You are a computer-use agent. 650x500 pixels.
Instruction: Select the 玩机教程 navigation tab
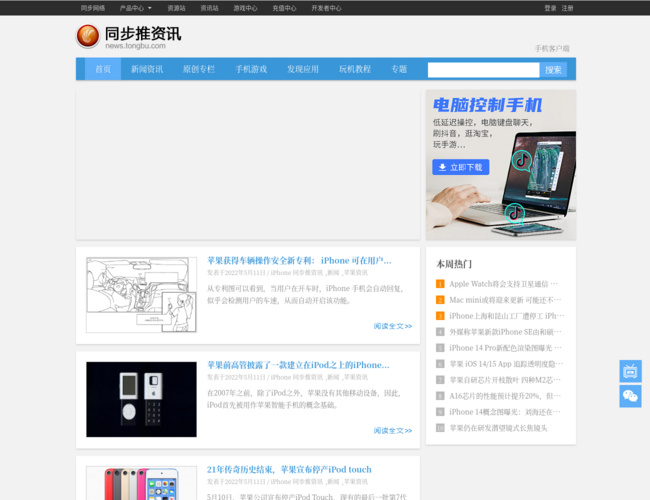coord(354,69)
